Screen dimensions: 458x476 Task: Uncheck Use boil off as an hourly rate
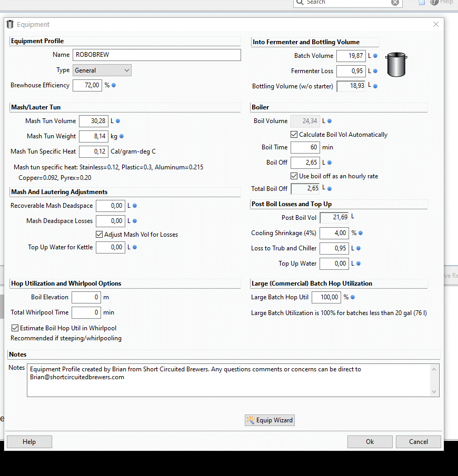pyautogui.click(x=294, y=176)
